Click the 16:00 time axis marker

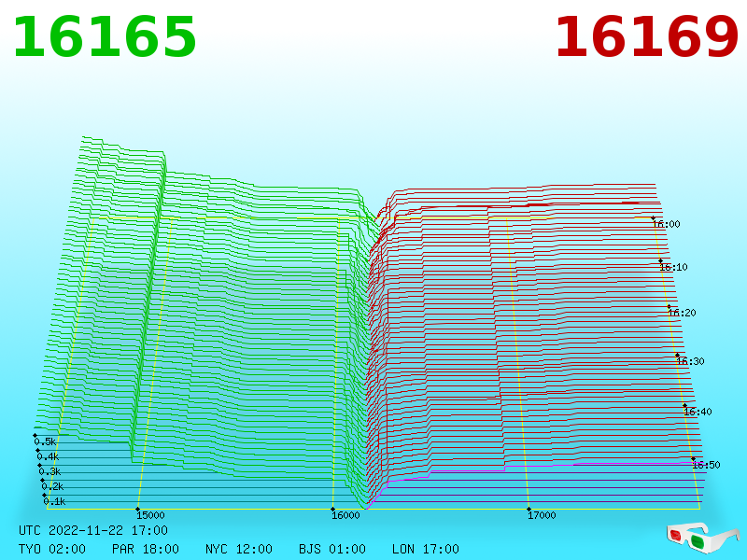[667, 224]
